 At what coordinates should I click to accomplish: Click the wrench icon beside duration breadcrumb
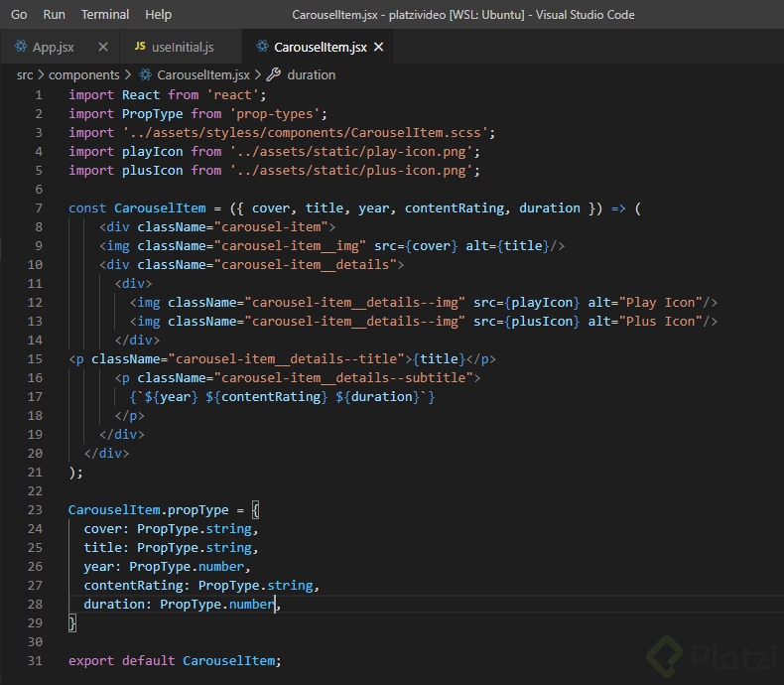[273, 74]
